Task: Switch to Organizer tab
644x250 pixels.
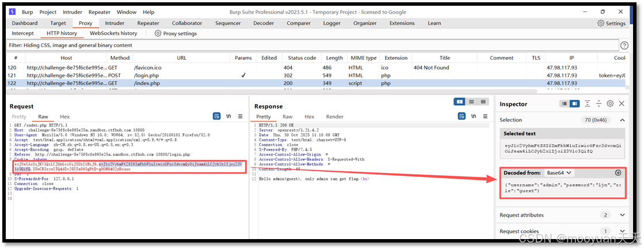Action: click(x=365, y=24)
